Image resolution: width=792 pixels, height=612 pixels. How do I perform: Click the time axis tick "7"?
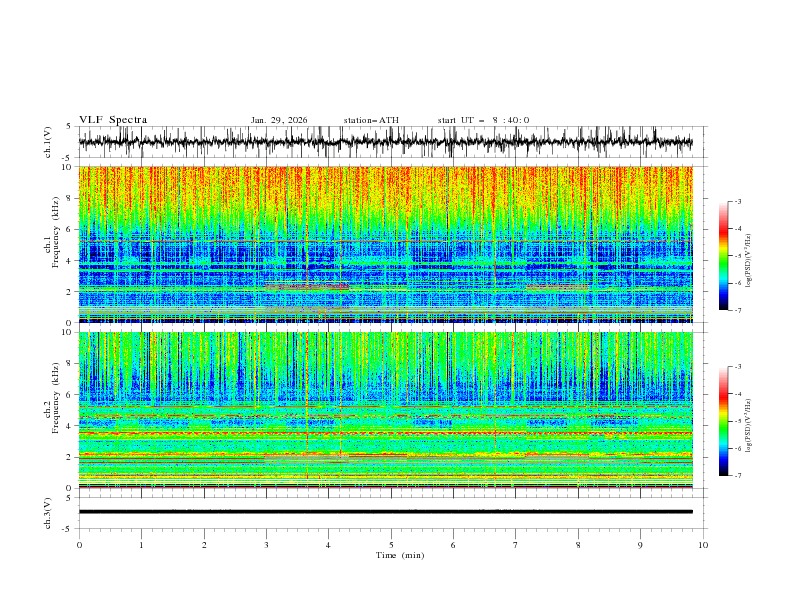click(515, 545)
